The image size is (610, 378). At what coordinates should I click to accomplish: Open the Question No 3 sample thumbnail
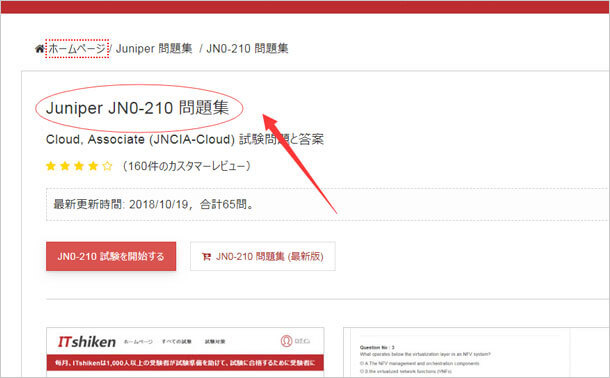click(476, 352)
